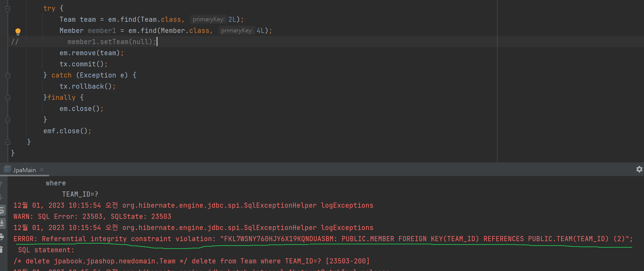The image size is (644, 271).
Task: Click the 'try' keyword
Action: click(x=49, y=8)
